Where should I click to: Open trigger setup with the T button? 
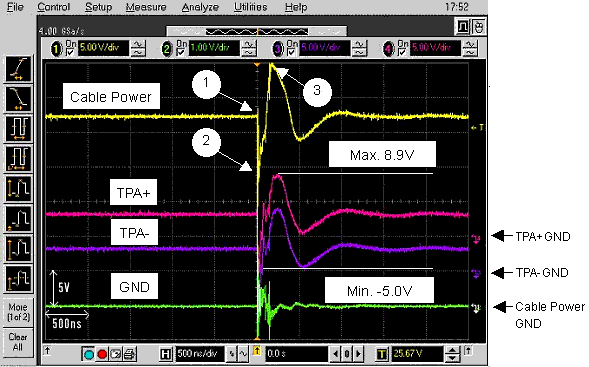(382, 354)
